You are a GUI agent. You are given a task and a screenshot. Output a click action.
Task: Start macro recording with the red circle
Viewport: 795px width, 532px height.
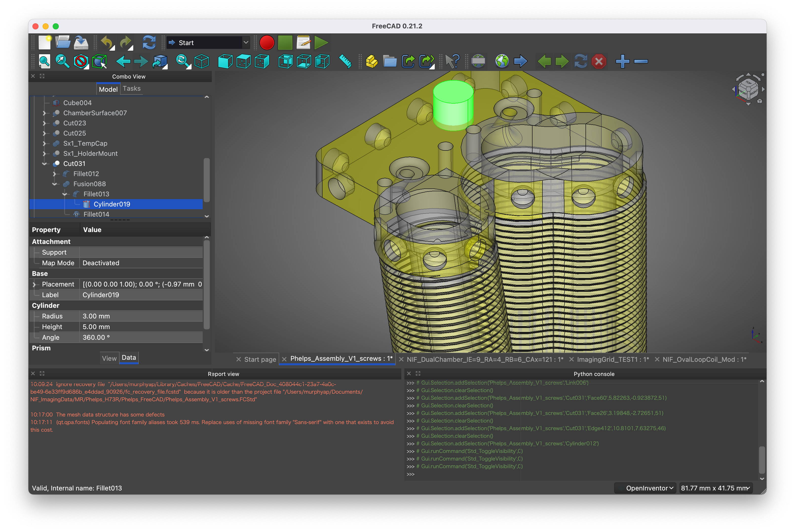click(x=267, y=43)
